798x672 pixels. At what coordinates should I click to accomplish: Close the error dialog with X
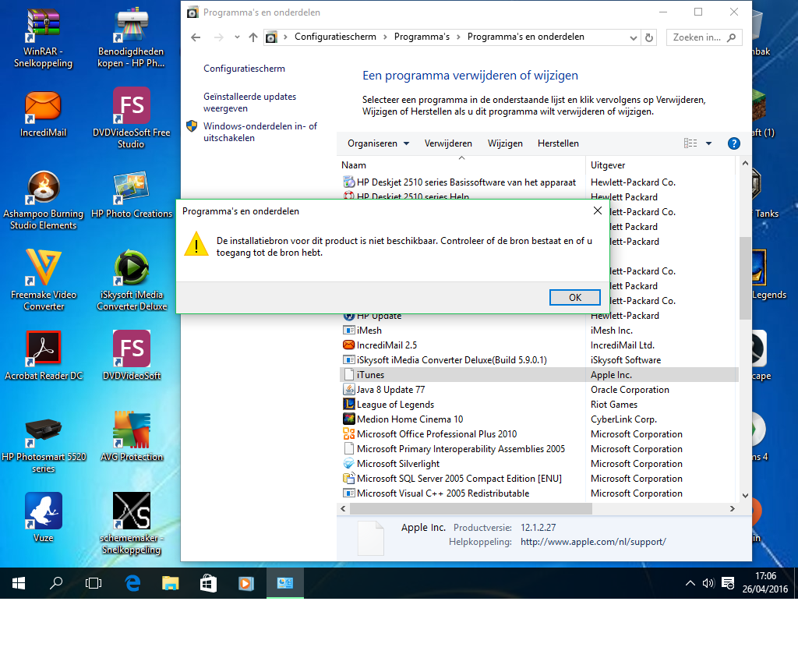(598, 210)
